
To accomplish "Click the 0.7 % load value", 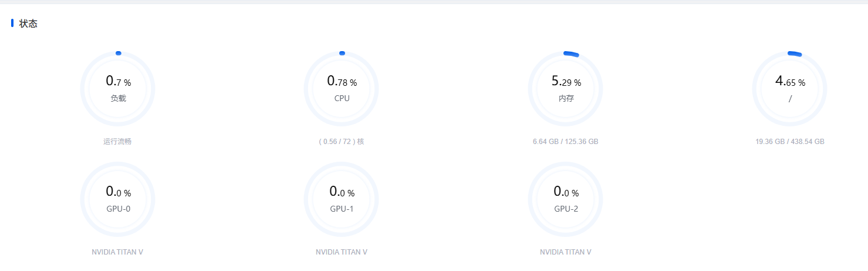I will [x=118, y=82].
